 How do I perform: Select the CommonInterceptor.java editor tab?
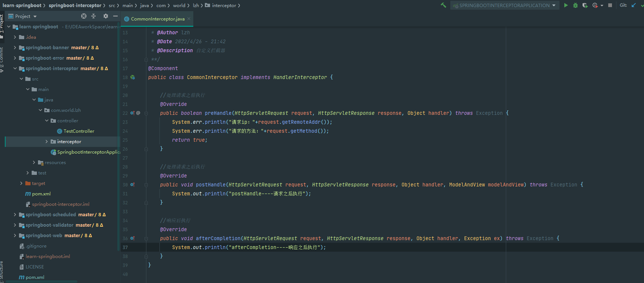pyautogui.click(x=158, y=19)
